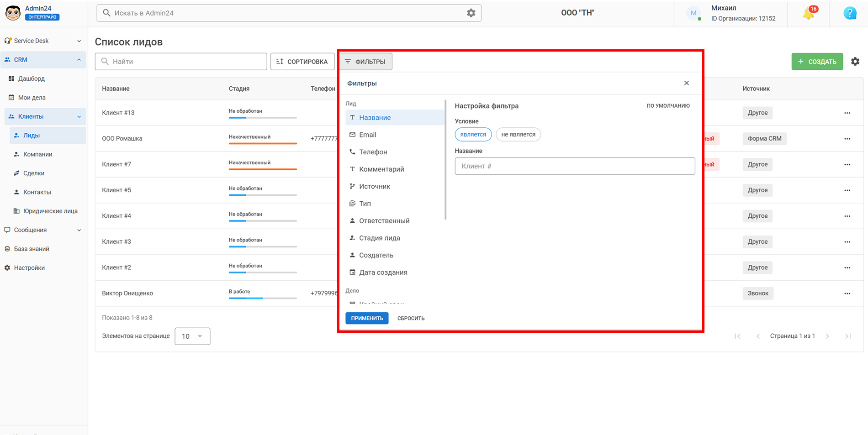Click the Применить button

click(x=367, y=318)
